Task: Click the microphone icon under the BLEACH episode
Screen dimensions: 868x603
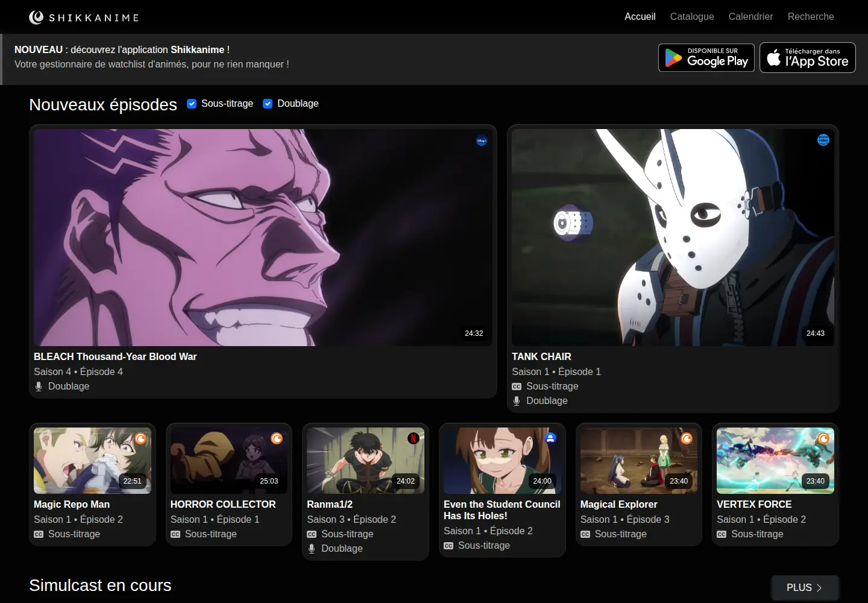Action: tap(39, 387)
